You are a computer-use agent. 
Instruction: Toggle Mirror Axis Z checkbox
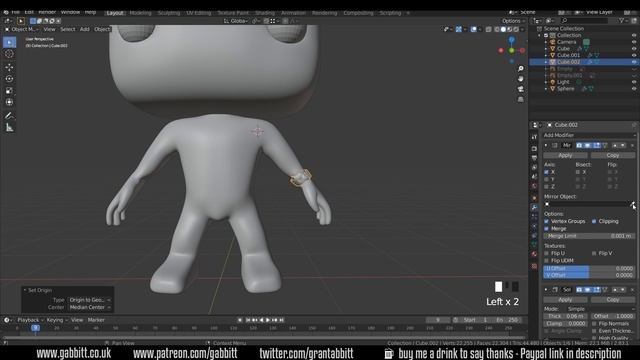(x=547, y=187)
